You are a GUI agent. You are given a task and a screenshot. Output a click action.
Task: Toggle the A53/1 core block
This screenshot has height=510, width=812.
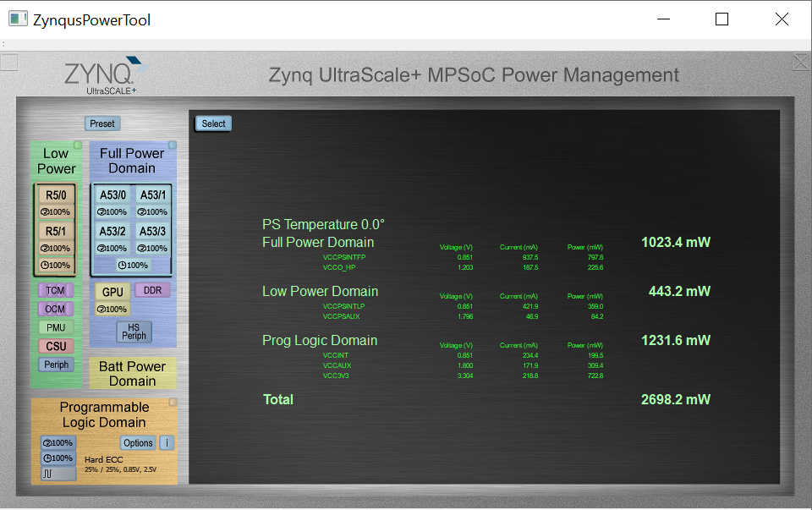point(153,195)
